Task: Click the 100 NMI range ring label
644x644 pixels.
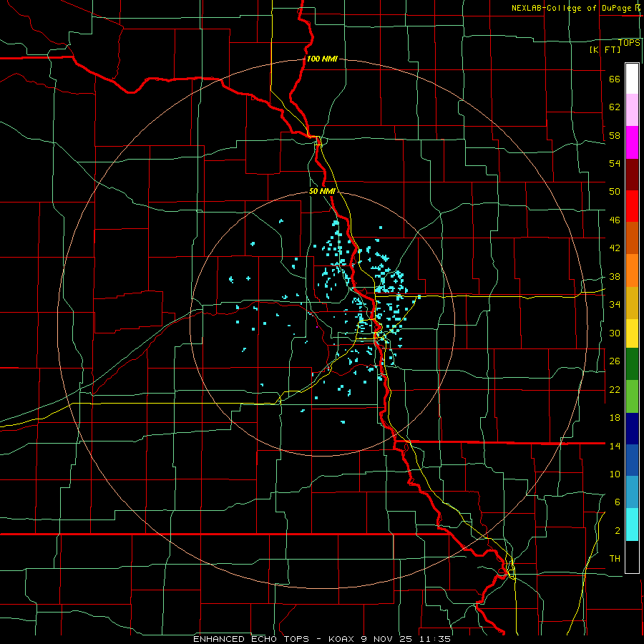Action: [x=322, y=59]
